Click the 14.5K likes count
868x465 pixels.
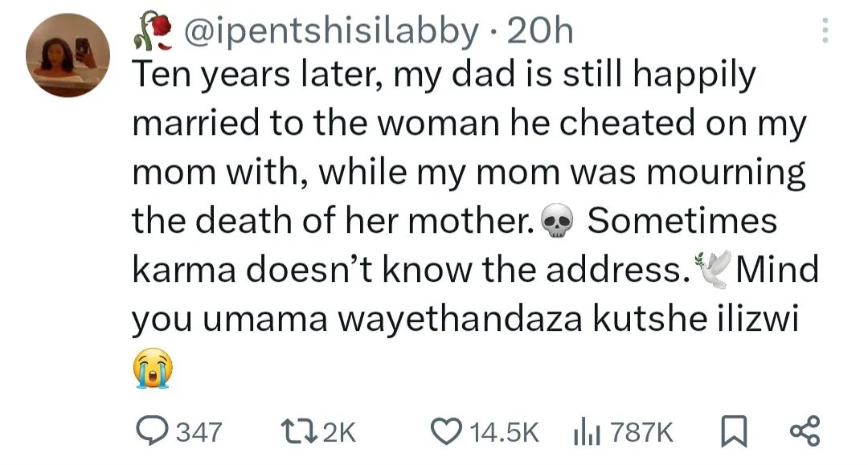point(502,433)
